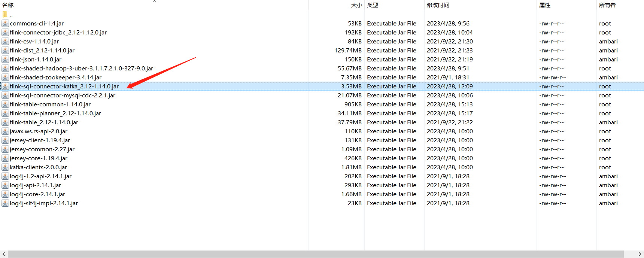
Task: Click the 2023/4/28, 15:17 modified time
Action: click(450, 113)
